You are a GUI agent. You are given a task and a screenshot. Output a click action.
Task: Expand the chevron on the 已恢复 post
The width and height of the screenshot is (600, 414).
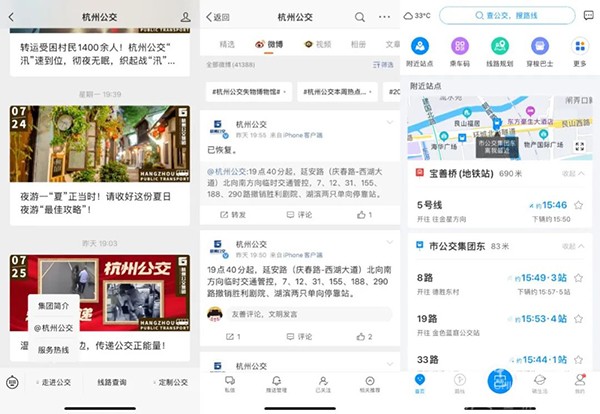(390, 122)
